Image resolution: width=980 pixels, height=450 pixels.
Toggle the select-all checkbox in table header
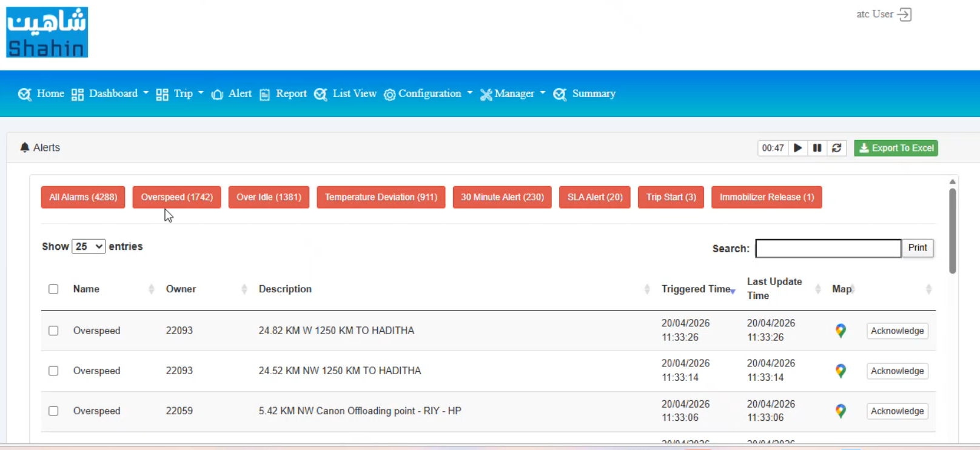tap(53, 289)
